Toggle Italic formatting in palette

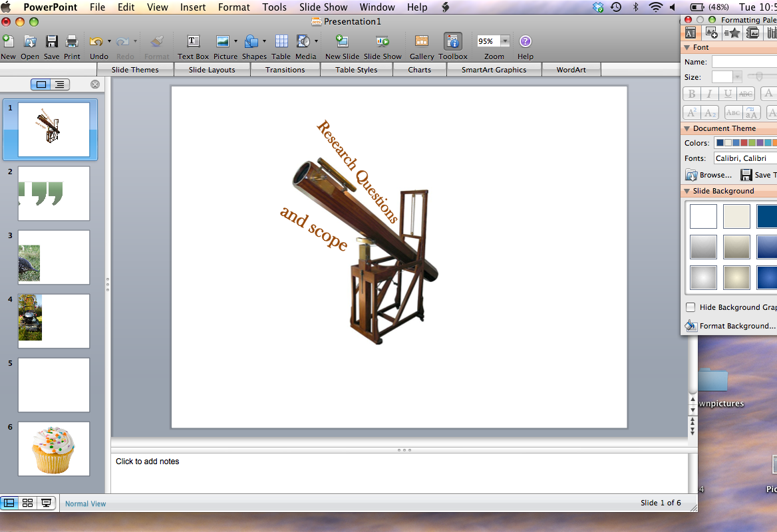[710, 94]
